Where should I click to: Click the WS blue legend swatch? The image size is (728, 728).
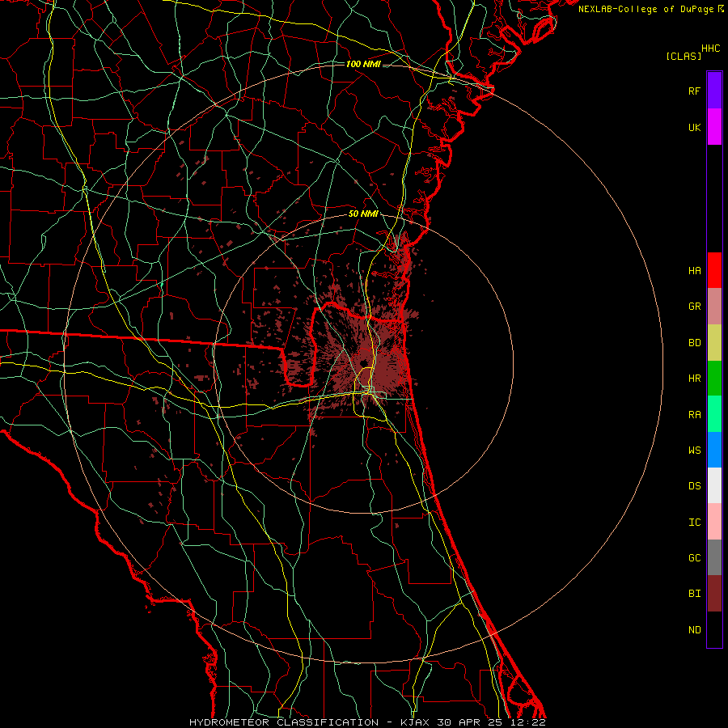tap(714, 450)
